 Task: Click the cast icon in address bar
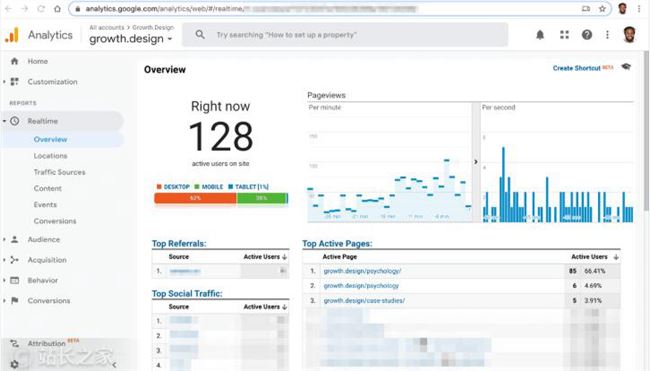586,9
